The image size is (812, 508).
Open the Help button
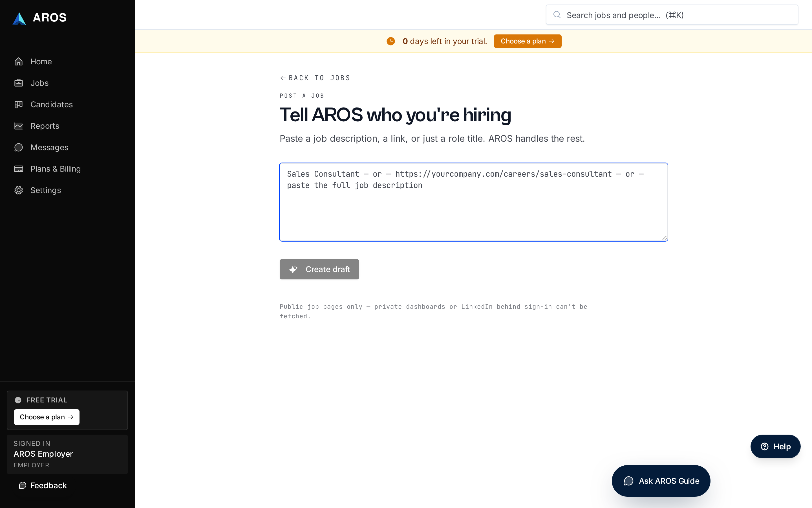(775, 446)
